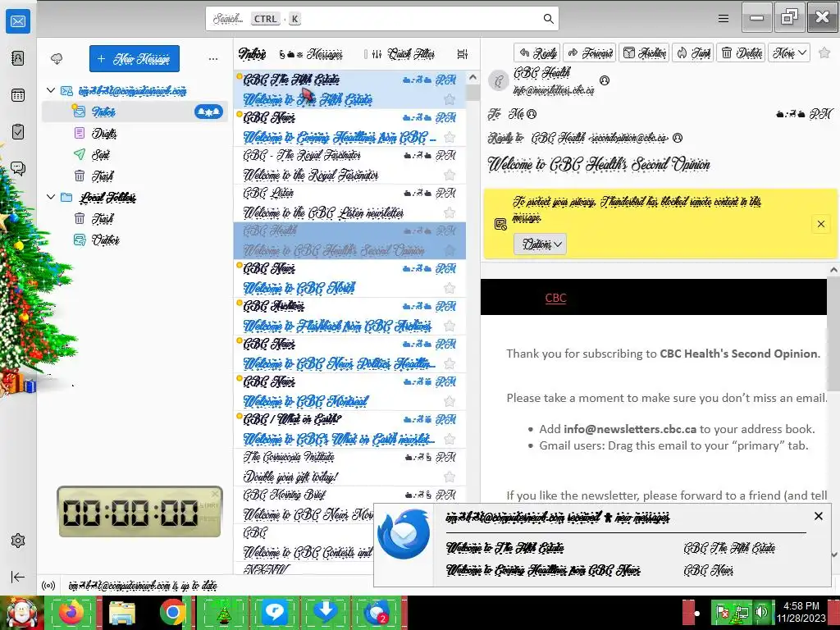Open Chrome from taskbar
Screen dimensions: 840x630
[x=172, y=612]
